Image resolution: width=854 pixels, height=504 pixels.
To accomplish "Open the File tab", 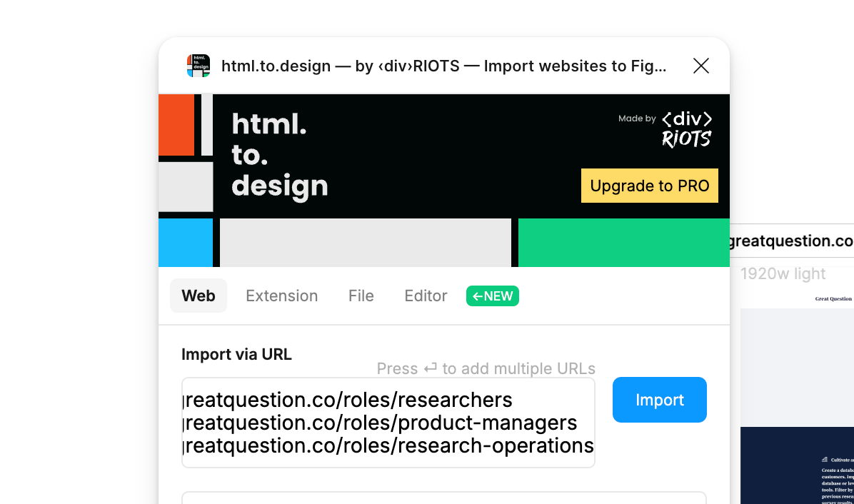I will [x=361, y=296].
